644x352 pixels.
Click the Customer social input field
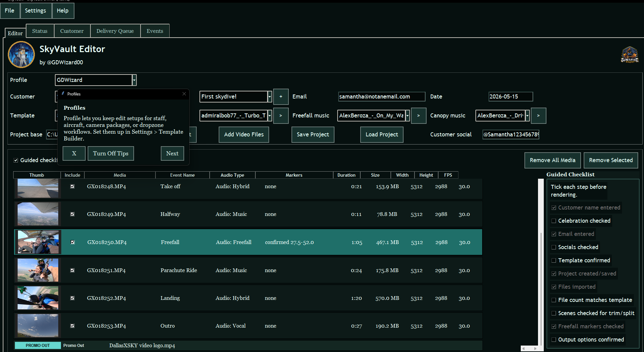click(x=511, y=134)
